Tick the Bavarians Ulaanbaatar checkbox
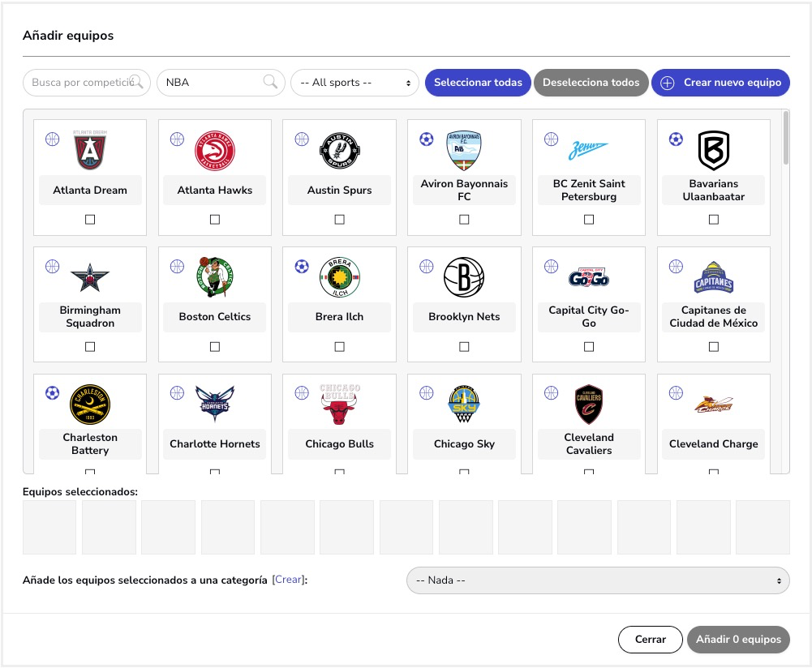812x668 pixels. (714, 220)
